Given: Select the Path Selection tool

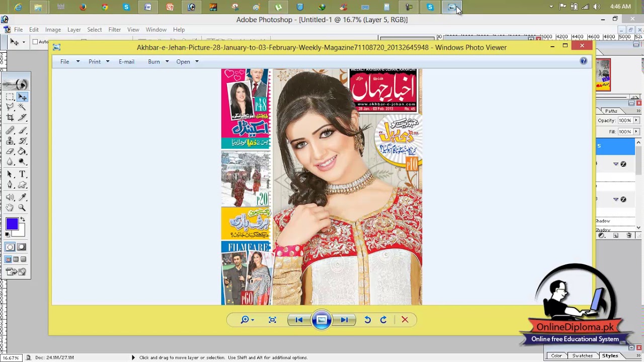Looking at the screenshot, I should coord(10,174).
